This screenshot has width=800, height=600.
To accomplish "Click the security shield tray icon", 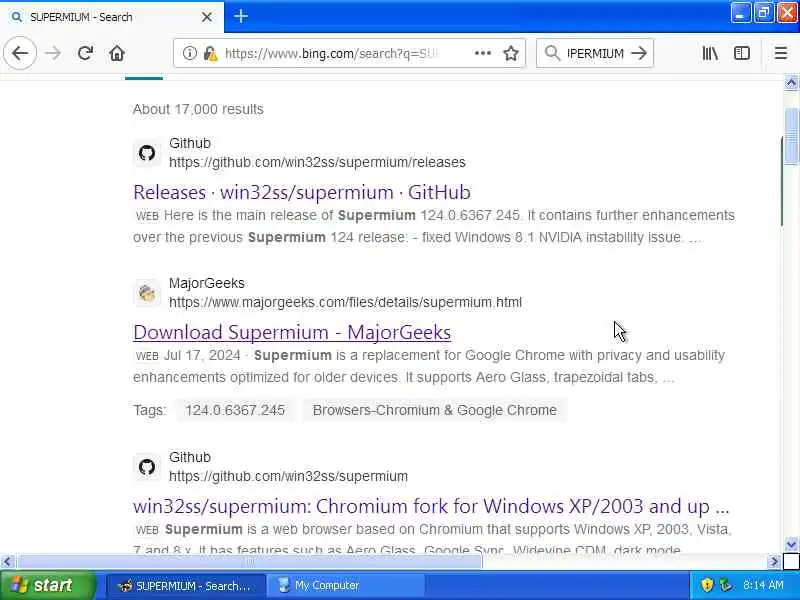I will (x=707, y=585).
